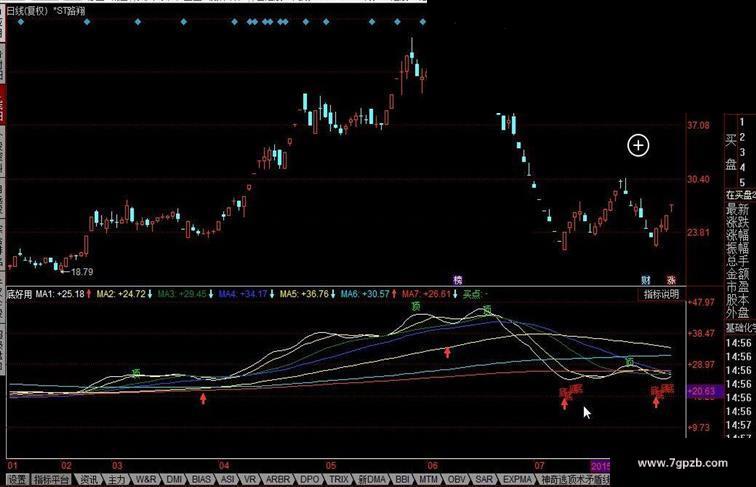Select the OBV indicator tab
756x487 pixels.
pyautogui.click(x=456, y=480)
